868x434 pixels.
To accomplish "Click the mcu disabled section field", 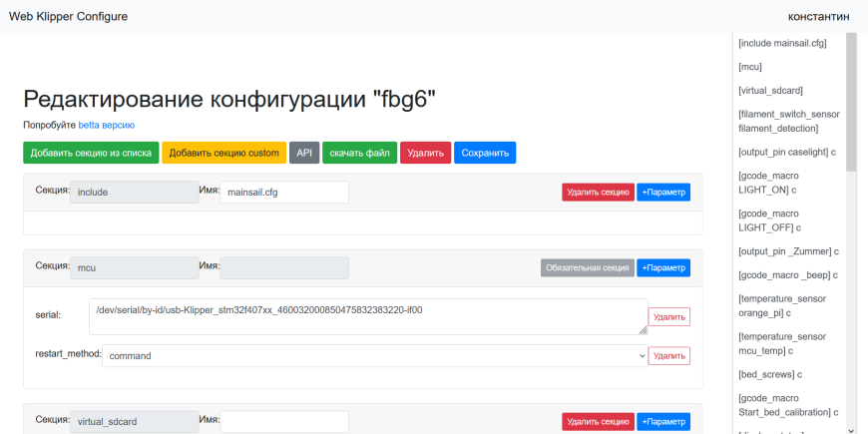I will coord(135,268).
